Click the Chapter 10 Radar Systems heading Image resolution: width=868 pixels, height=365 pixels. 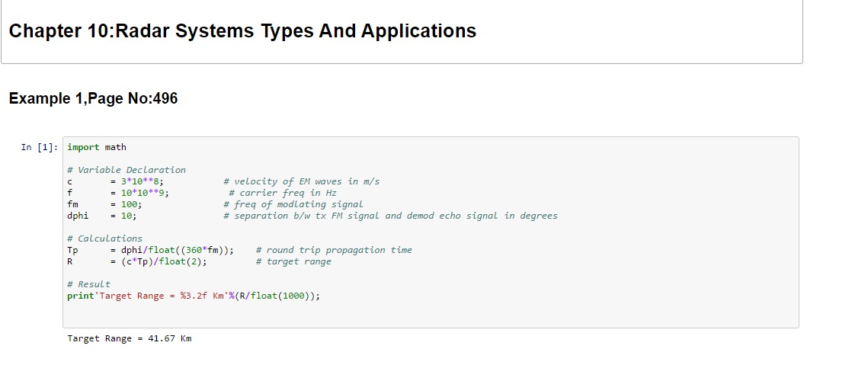242,31
